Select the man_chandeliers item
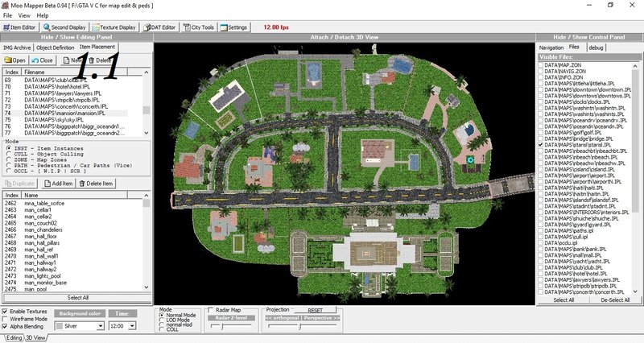Viewport: 644px width, 343px height. point(43,229)
